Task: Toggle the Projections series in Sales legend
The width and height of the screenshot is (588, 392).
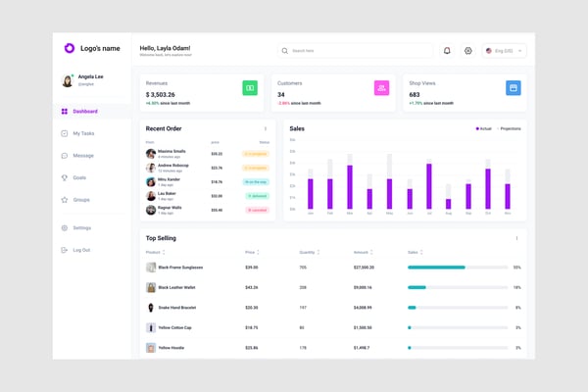Action: (509, 128)
